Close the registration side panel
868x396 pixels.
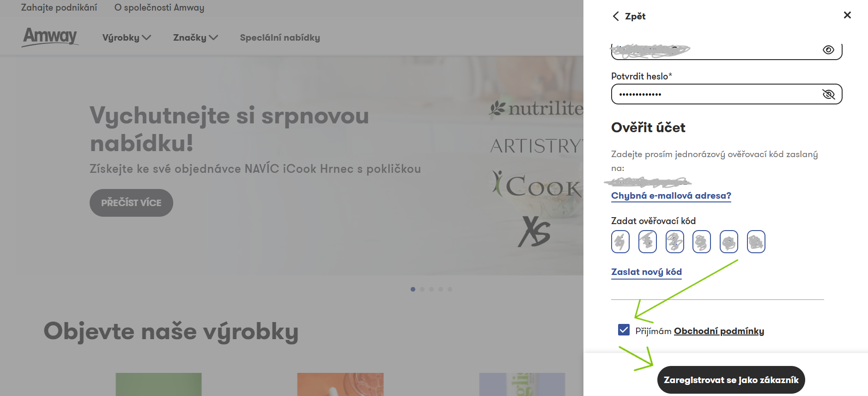pos(847,15)
